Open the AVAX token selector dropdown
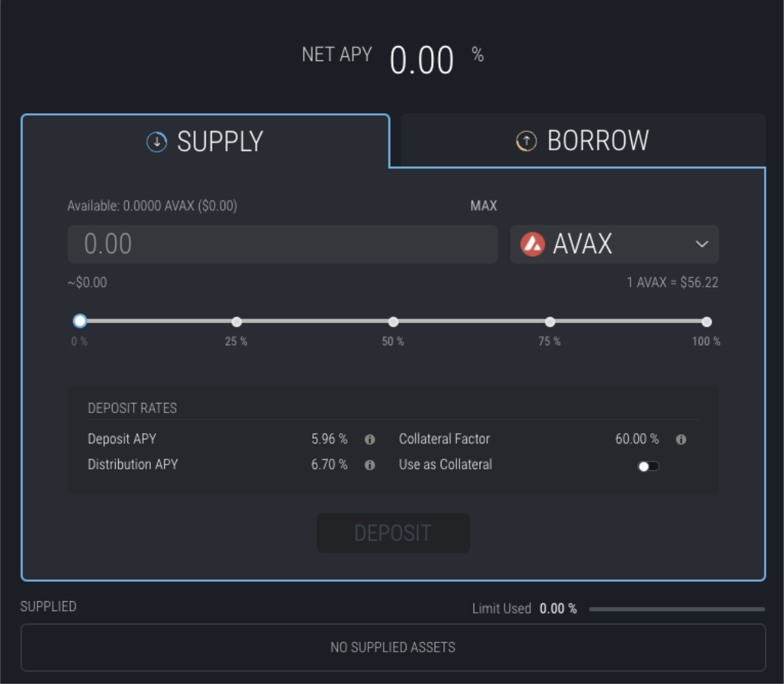This screenshot has width=784, height=684. pos(615,245)
